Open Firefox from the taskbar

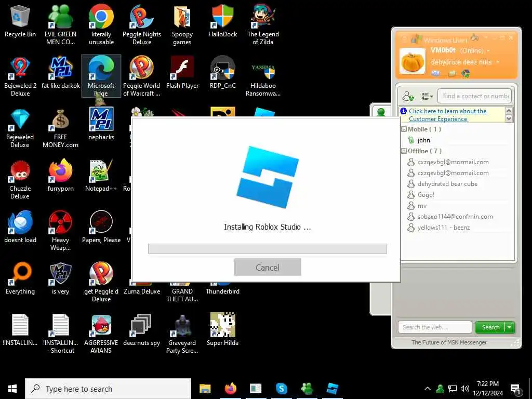[230, 389]
